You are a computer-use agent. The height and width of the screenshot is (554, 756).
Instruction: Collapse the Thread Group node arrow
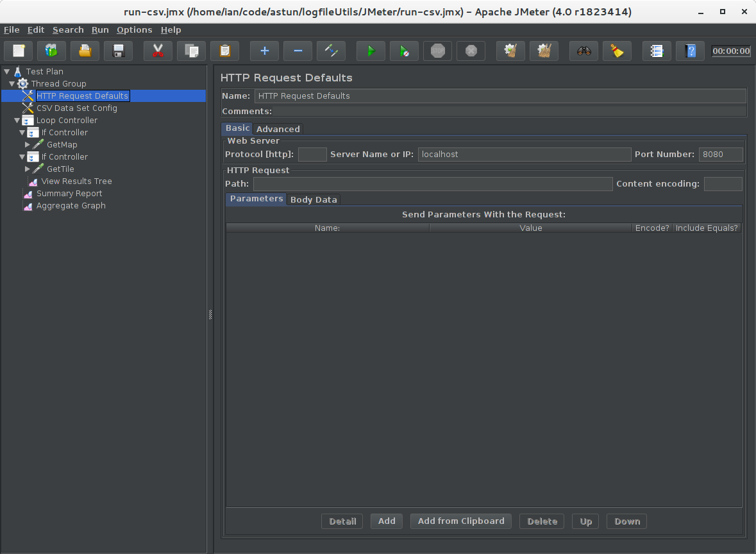coord(12,83)
